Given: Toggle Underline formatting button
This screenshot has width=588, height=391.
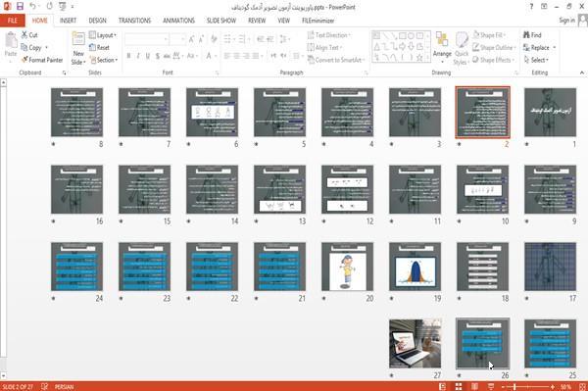Looking at the screenshot, I should (x=148, y=56).
